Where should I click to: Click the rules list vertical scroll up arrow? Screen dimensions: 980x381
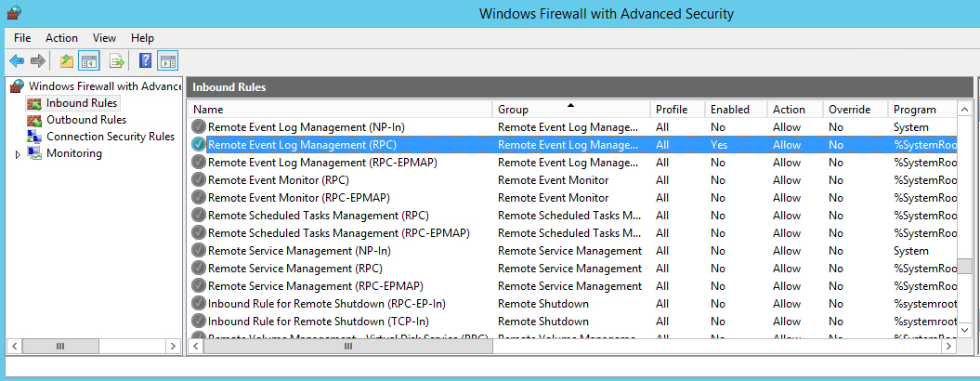coord(965,109)
